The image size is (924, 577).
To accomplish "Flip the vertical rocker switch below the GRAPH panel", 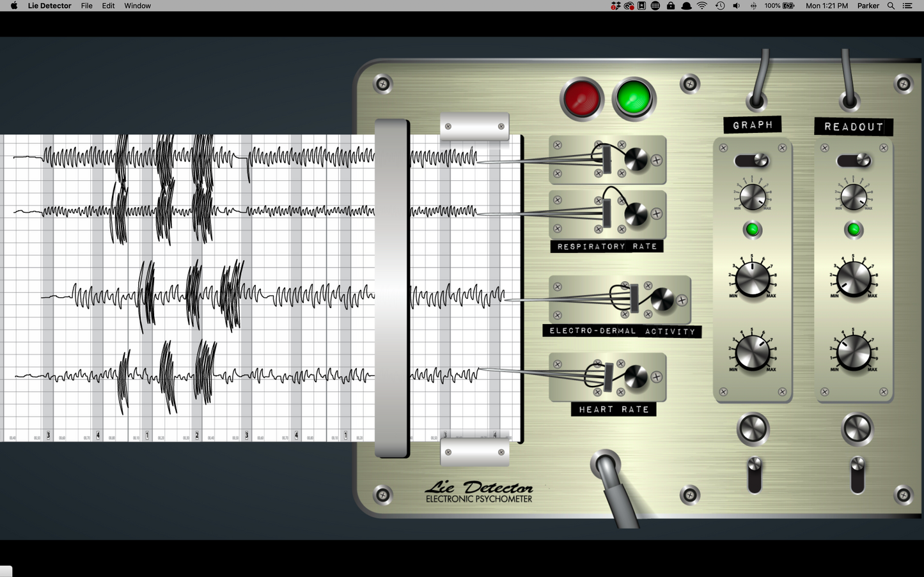I will click(754, 475).
